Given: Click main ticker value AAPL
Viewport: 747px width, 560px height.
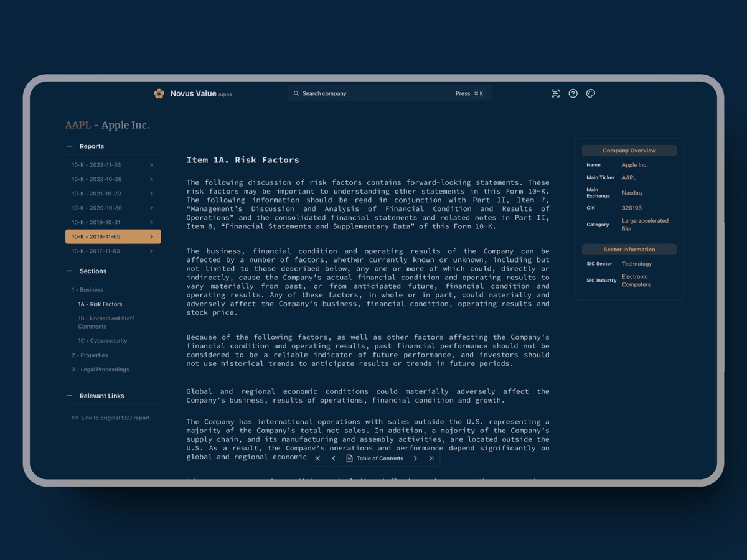Looking at the screenshot, I should coord(629,177).
